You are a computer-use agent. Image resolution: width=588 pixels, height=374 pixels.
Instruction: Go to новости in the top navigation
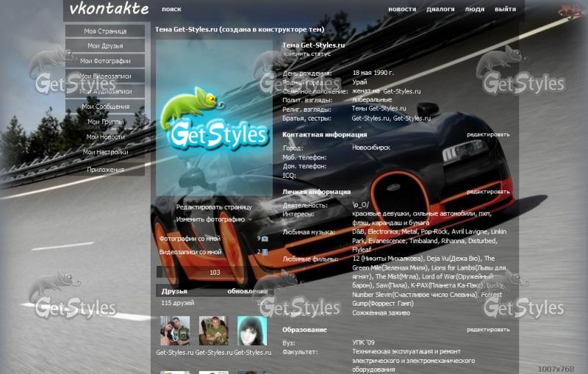(x=402, y=9)
